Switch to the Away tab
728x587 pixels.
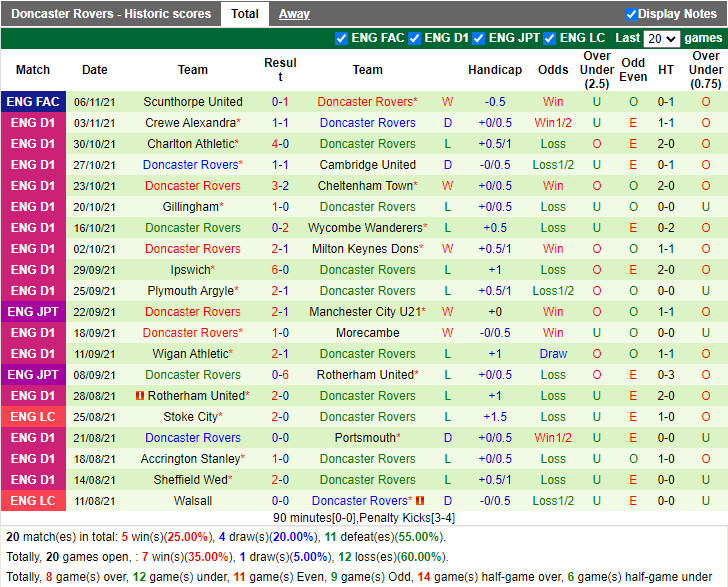pos(294,14)
